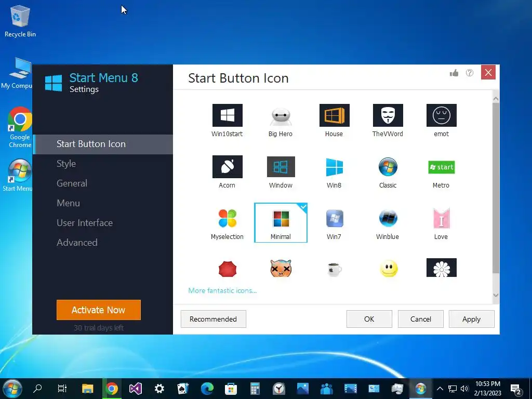This screenshot has height=399, width=532.
Task: Click the Start orb on taskbar
Action: pyautogui.click(x=12, y=389)
